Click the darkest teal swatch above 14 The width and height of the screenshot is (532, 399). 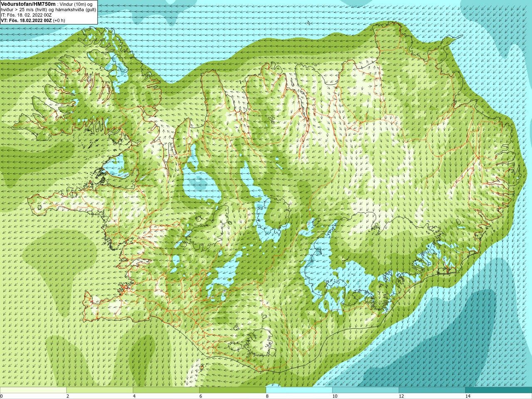[499, 390]
